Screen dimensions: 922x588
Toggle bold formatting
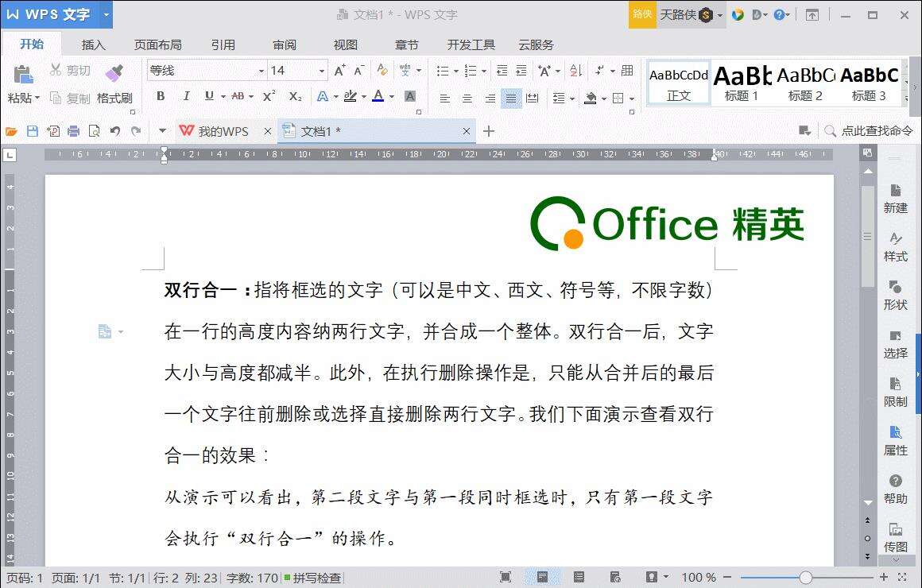[x=161, y=96]
